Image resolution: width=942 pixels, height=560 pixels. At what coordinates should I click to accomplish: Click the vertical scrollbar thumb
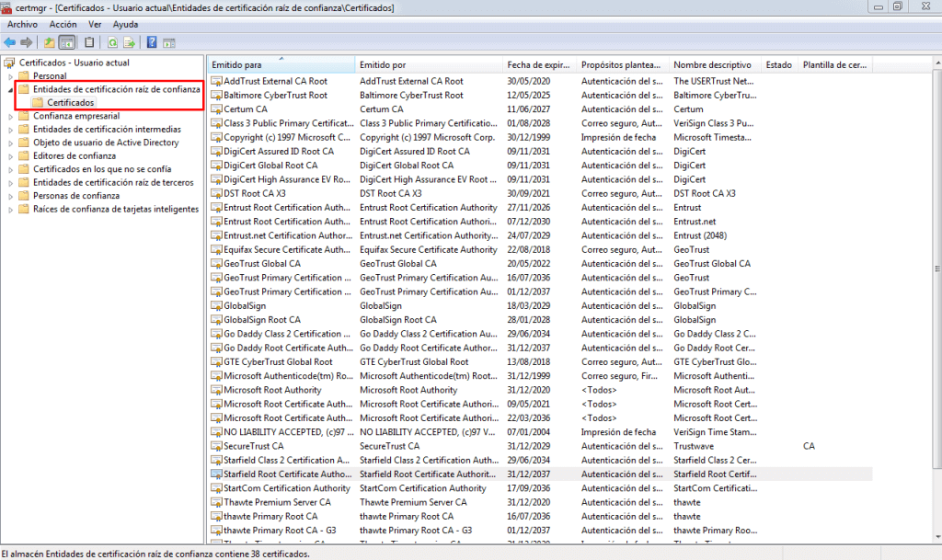[937, 269]
